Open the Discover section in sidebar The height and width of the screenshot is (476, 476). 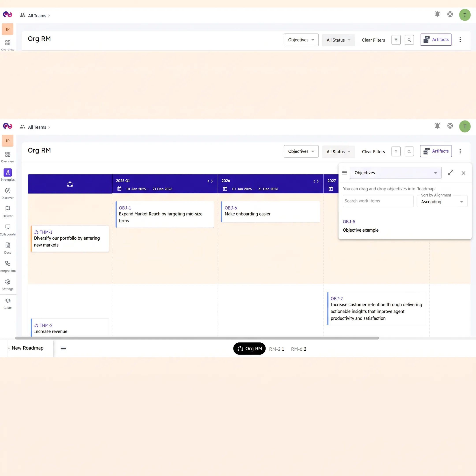coord(8,193)
